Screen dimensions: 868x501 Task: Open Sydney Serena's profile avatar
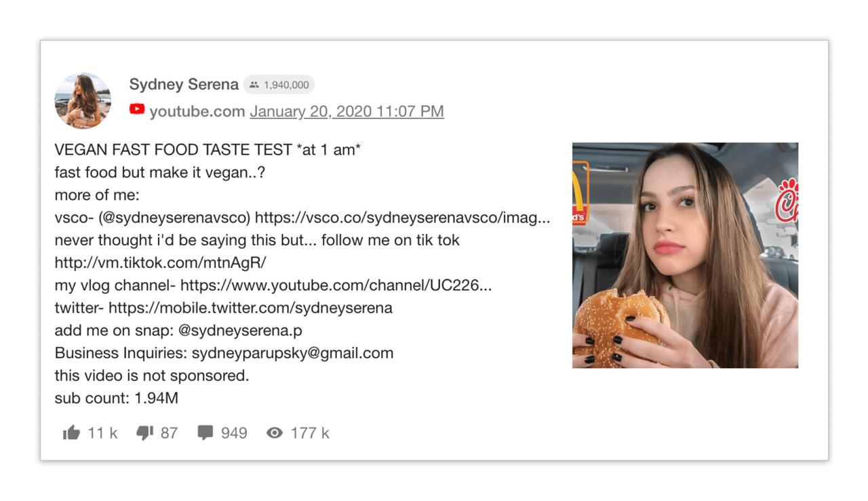(83, 100)
